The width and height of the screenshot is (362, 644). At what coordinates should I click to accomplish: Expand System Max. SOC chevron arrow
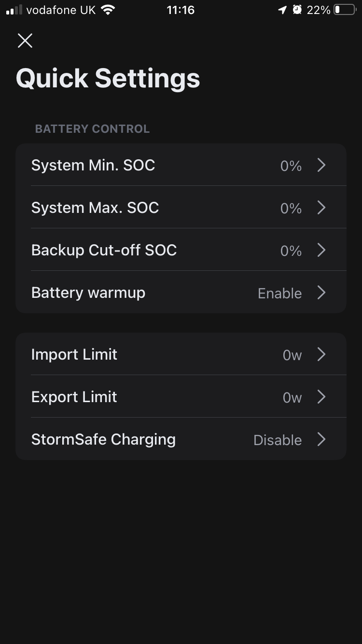[321, 208]
